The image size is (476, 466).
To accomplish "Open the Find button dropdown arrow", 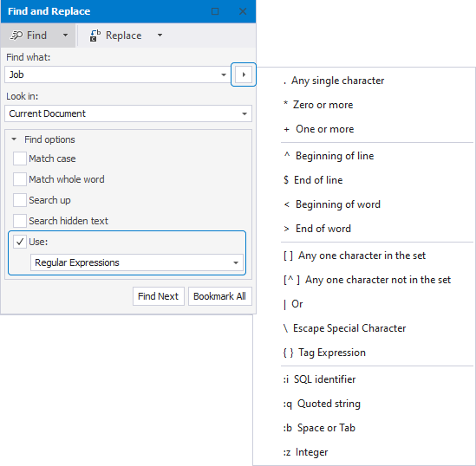I will pos(65,36).
